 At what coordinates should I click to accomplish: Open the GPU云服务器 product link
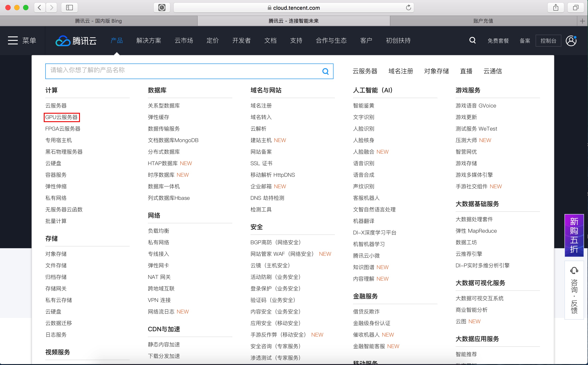point(62,117)
